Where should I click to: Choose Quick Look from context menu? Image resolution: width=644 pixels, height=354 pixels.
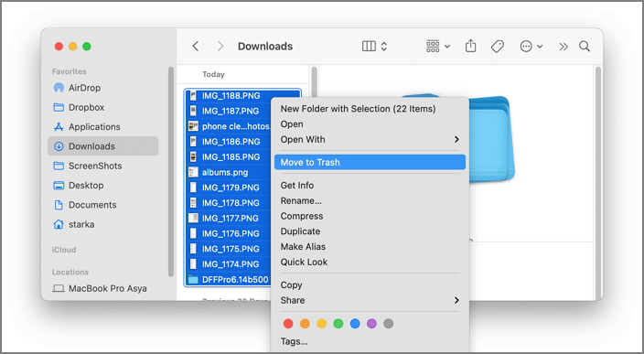[x=370, y=262]
